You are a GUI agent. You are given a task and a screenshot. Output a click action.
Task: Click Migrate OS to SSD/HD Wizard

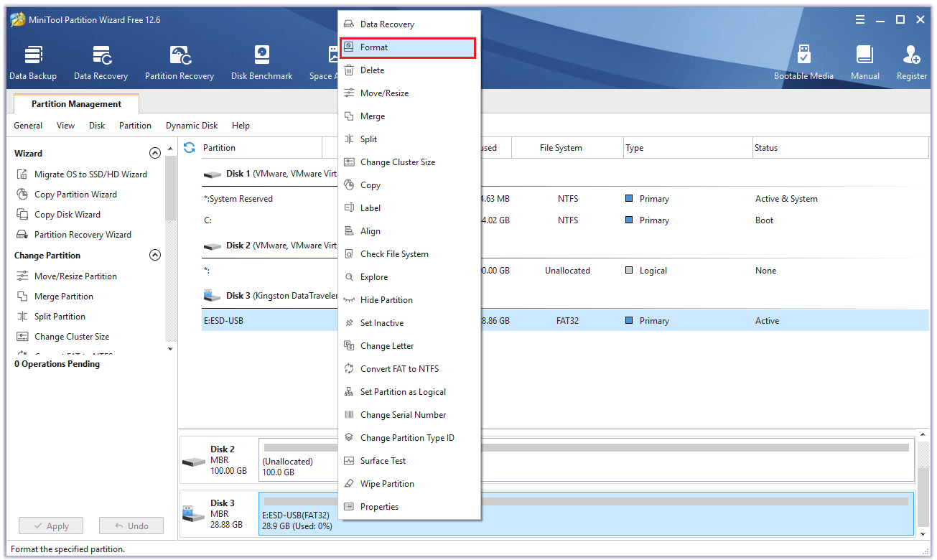click(x=90, y=174)
